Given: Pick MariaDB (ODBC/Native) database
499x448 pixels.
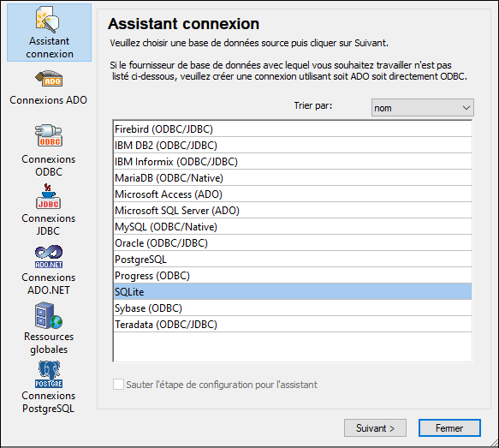Looking at the screenshot, I should 293,177.
